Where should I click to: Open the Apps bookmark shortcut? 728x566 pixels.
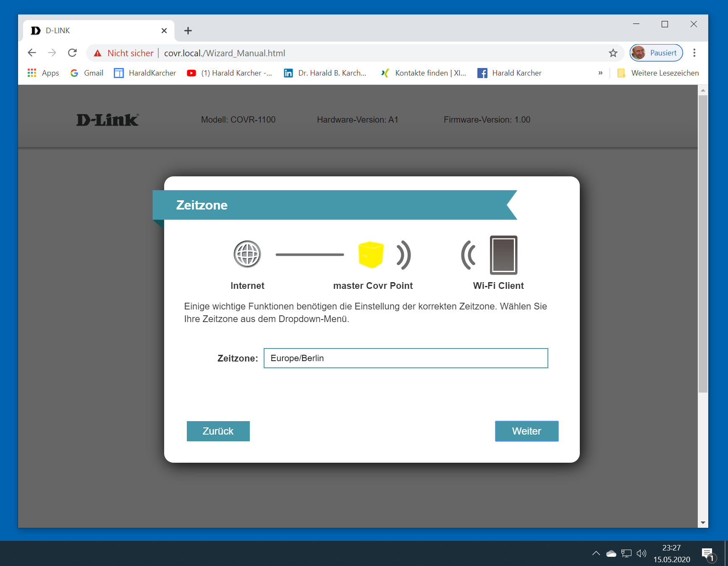coord(43,73)
